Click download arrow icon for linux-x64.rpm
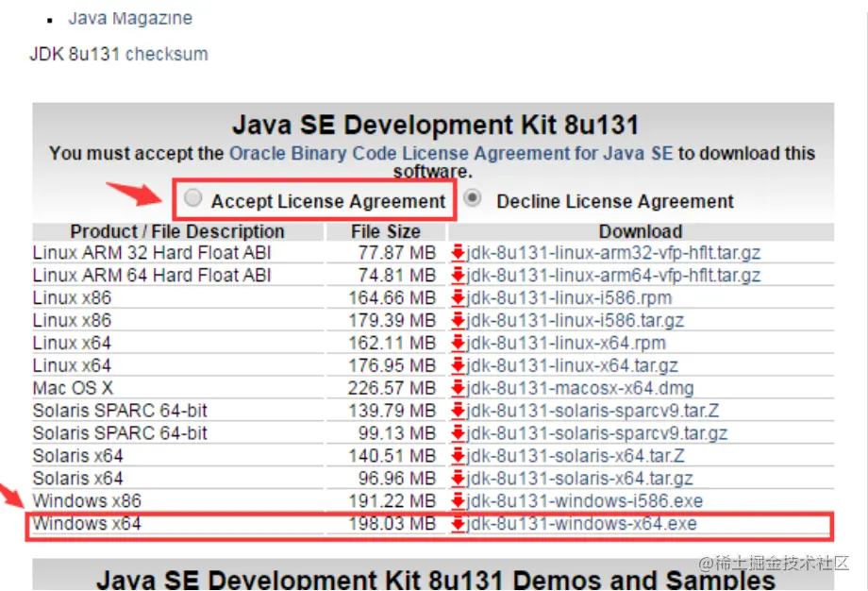The height and width of the screenshot is (591, 868). [458, 343]
